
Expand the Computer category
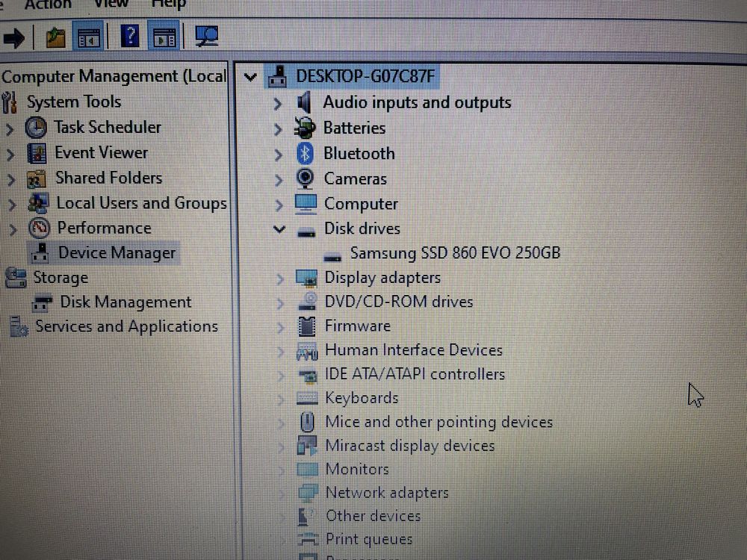(279, 205)
